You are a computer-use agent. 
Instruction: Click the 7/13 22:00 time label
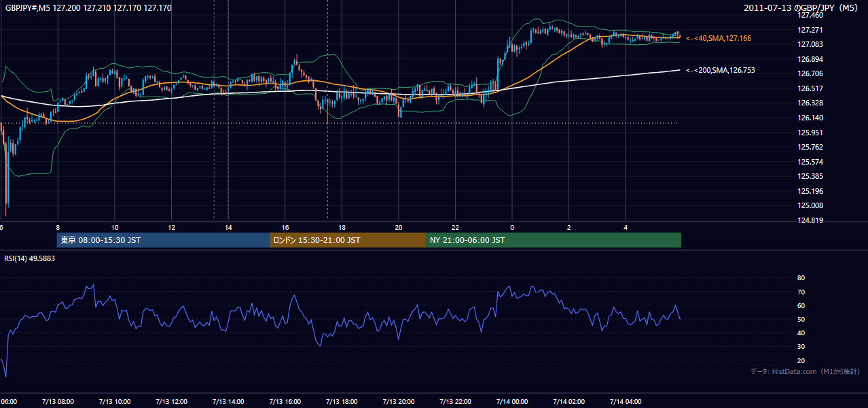(x=455, y=401)
